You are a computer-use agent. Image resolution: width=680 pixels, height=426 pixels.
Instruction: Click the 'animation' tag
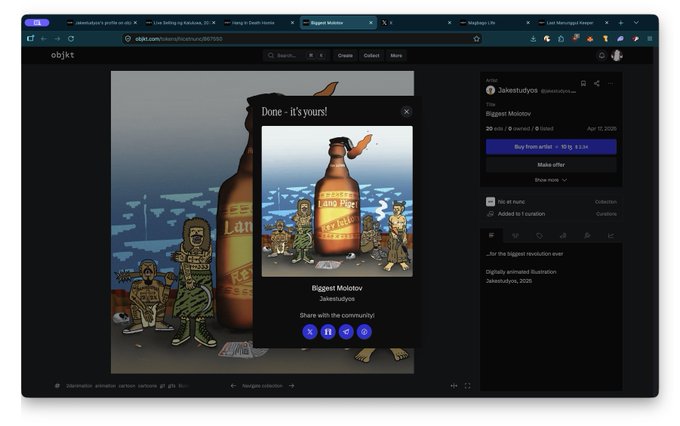pyautogui.click(x=105, y=386)
